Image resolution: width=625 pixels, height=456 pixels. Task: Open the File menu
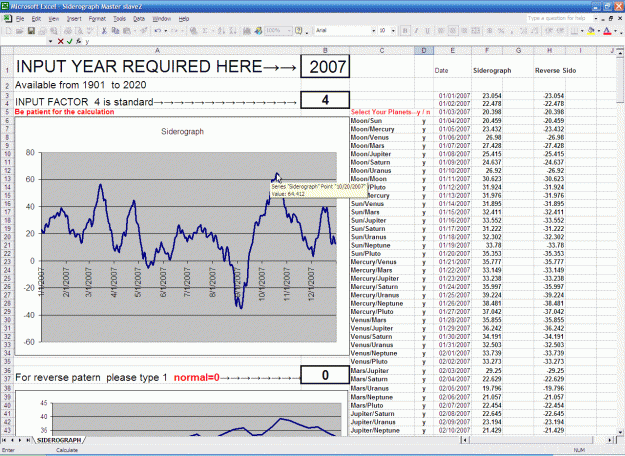pyautogui.click(x=20, y=19)
